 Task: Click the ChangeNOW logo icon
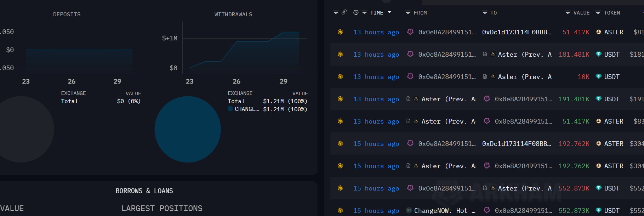pos(409,210)
